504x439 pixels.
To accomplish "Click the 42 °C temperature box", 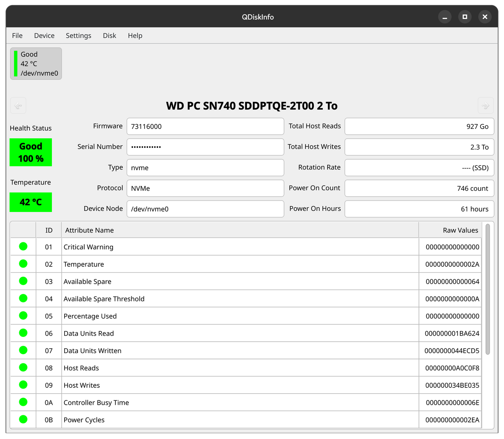I will tap(31, 202).
